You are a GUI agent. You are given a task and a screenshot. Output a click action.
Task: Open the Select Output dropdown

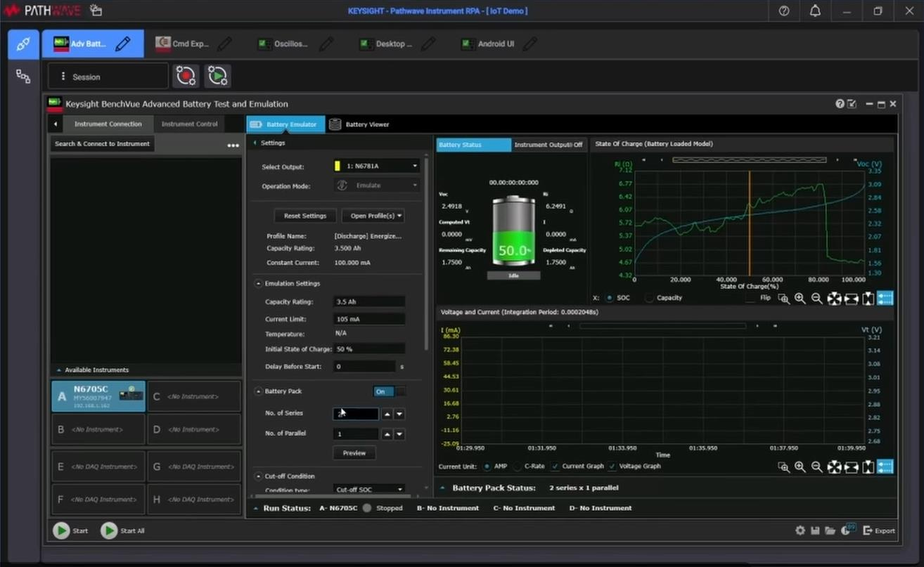[x=376, y=167]
